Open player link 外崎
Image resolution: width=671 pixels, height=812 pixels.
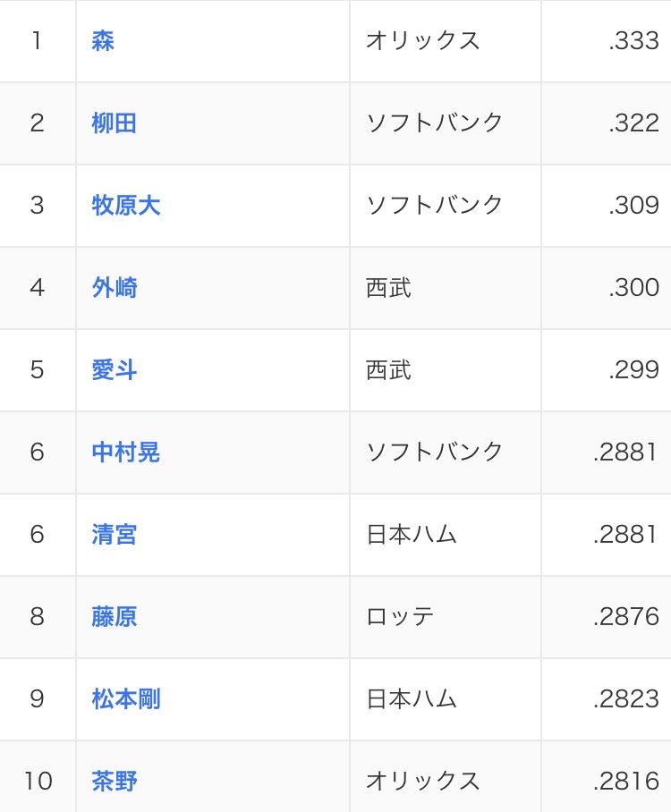[x=114, y=287]
